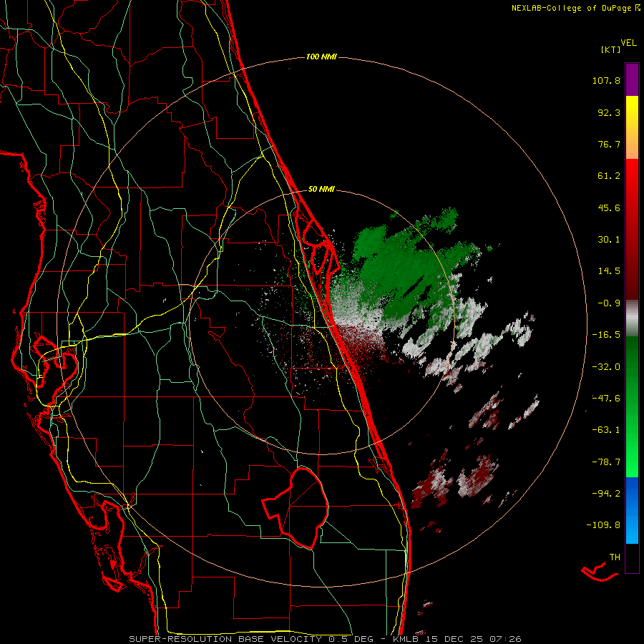This screenshot has width=644, height=644.
Task: Click the 14.5 scale value
Action: point(609,271)
